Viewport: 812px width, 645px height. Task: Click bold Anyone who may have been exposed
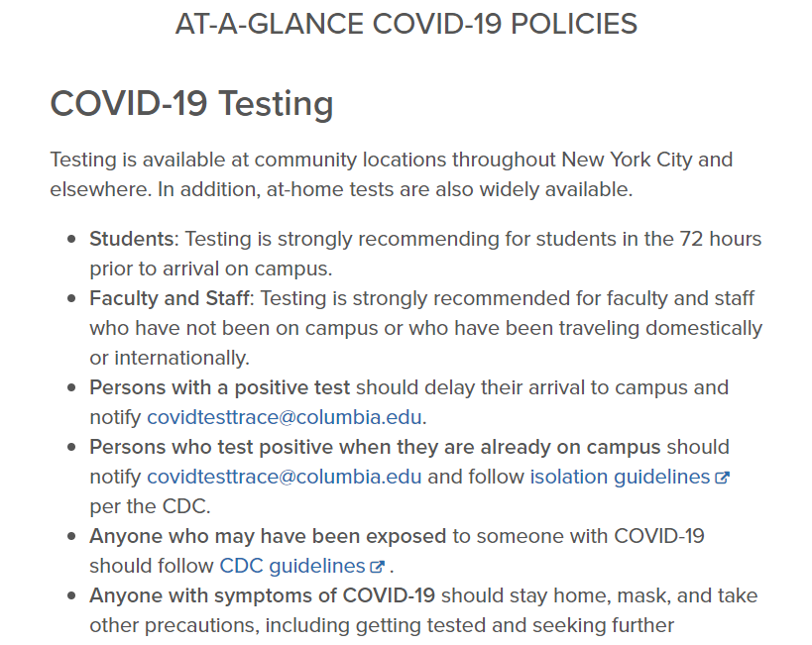[x=268, y=536]
